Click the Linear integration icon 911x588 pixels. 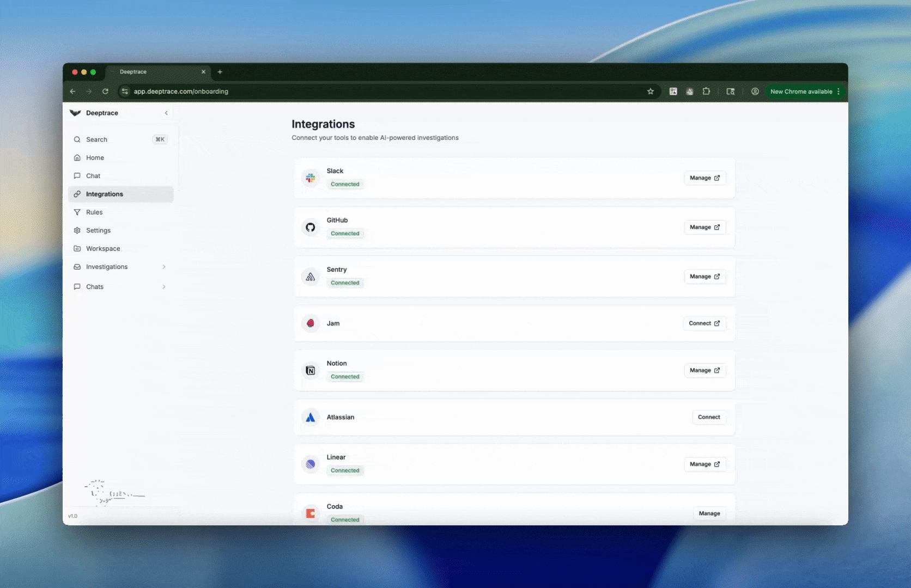click(x=311, y=464)
